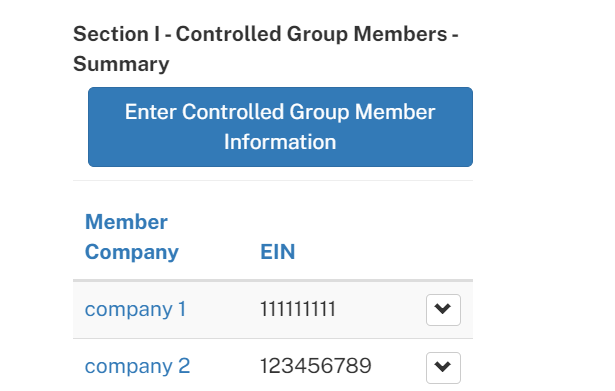Open the company 2 link

(137, 366)
